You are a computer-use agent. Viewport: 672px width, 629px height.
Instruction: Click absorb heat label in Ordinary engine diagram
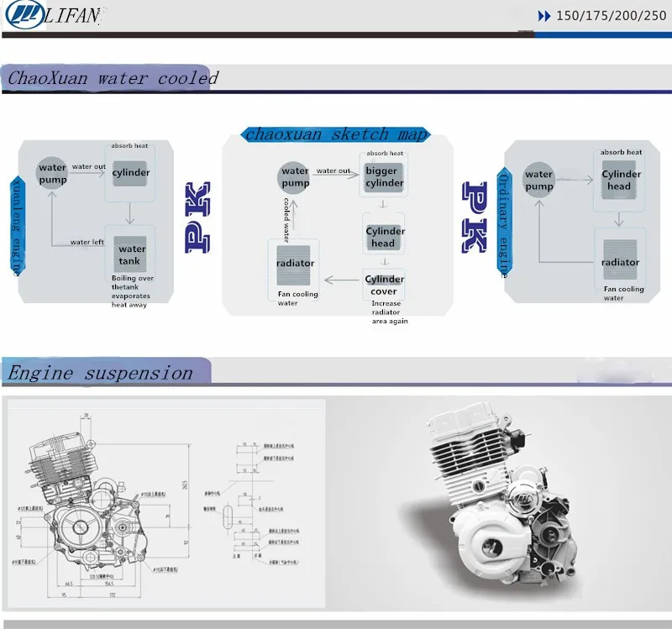621,152
